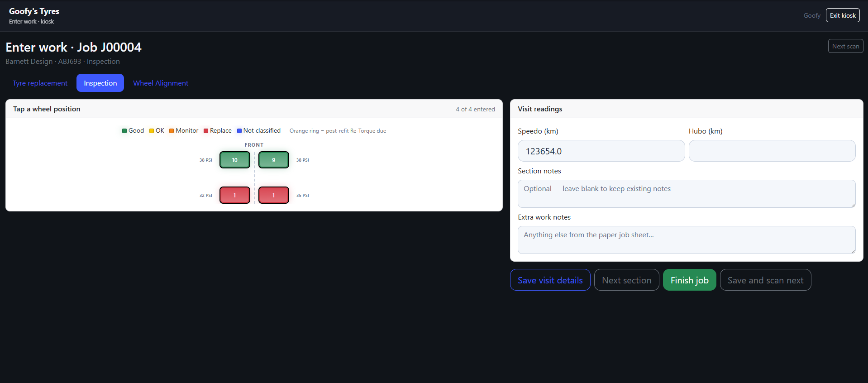Select the rear-right red wheel near 35 PSI
Screen dimensions: 868x383
pyautogui.click(x=273, y=195)
